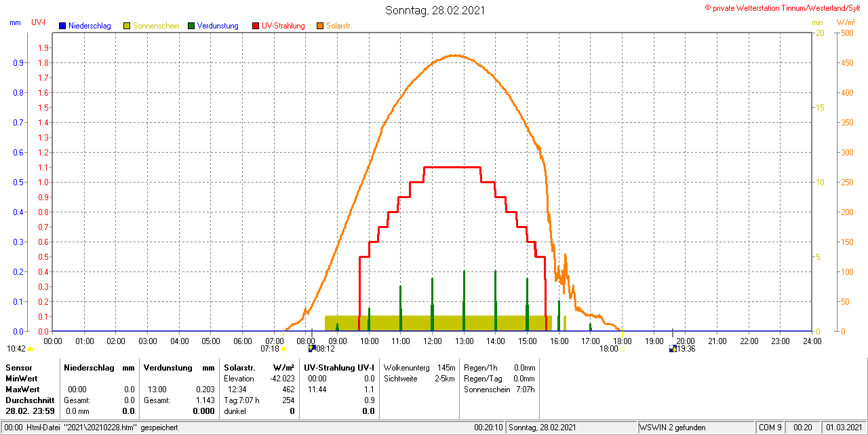Click the yellow min axis unit label

[x=817, y=22]
